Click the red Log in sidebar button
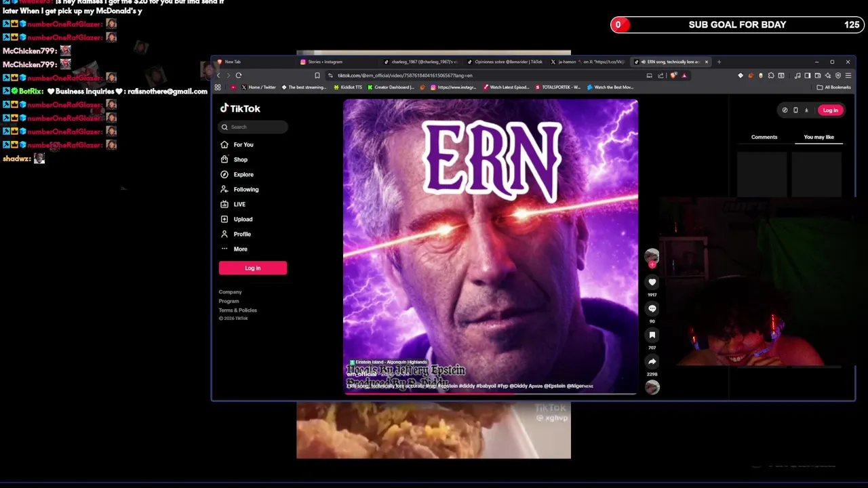 coord(252,268)
